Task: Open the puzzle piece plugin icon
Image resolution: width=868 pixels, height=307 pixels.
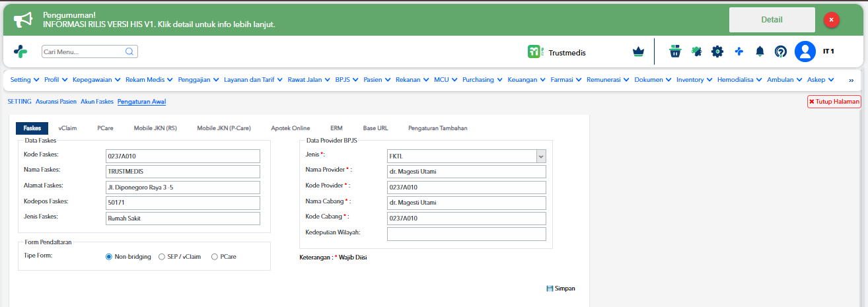Action: (696, 51)
